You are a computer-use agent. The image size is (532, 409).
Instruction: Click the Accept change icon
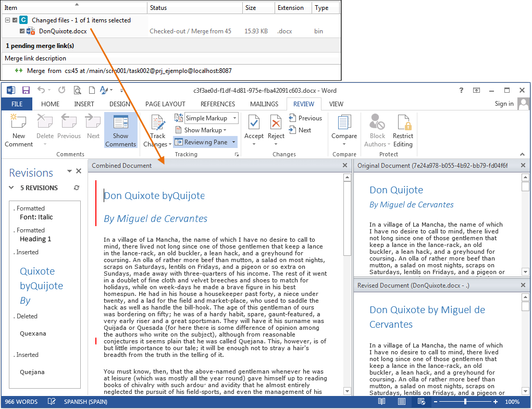tap(254, 123)
